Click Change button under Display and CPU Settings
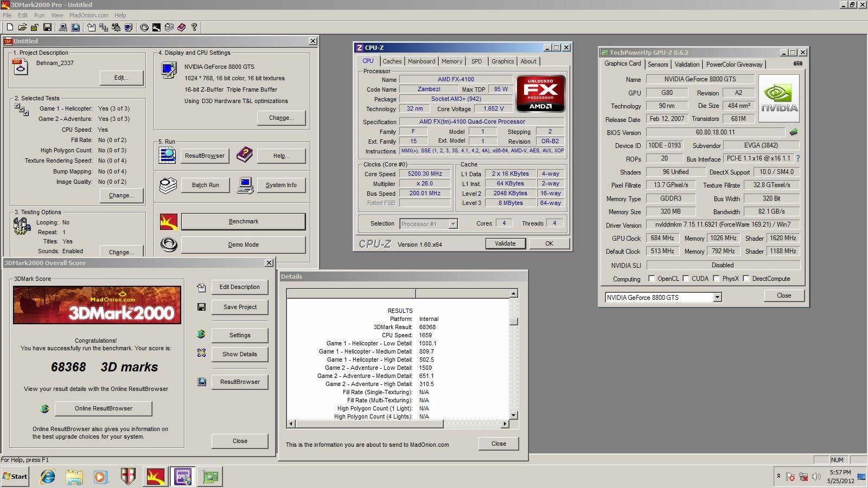Screen dimensions: 868x488 tap(281, 118)
